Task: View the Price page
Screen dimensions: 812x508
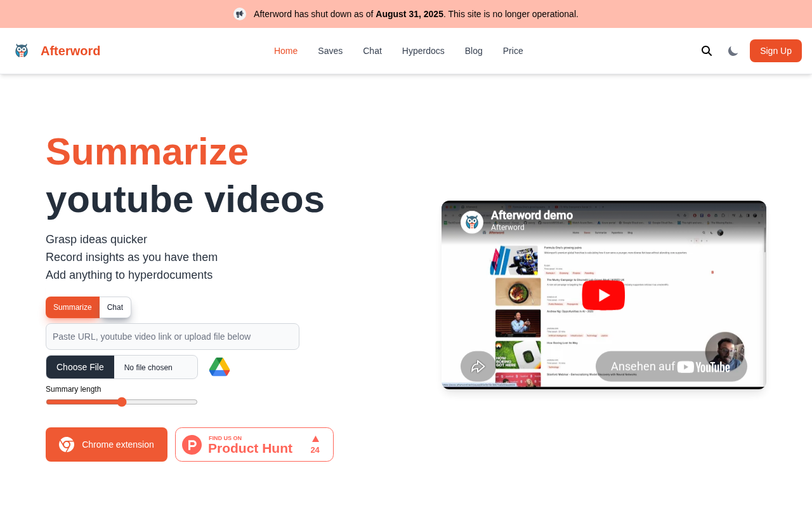Action: coord(513,51)
